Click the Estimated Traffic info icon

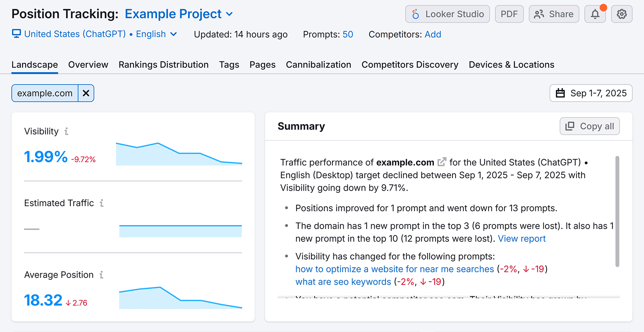click(x=101, y=203)
